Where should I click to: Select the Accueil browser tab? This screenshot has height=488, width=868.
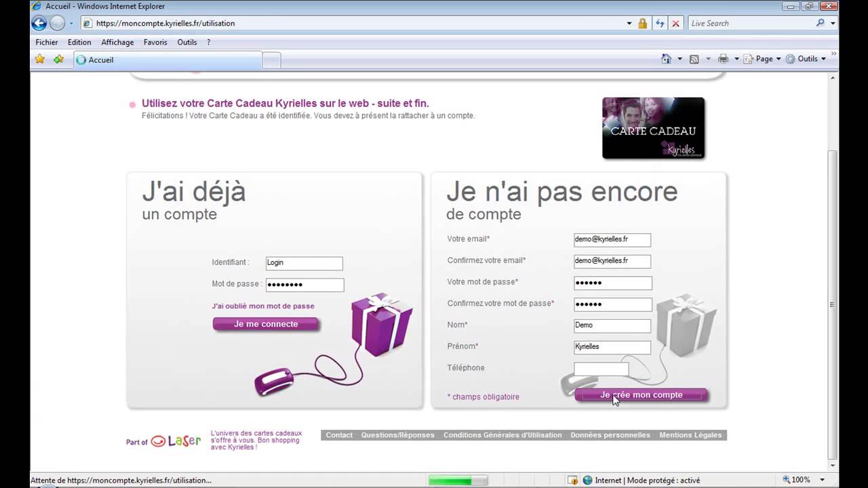pyautogui.click(x=167, y=60)
